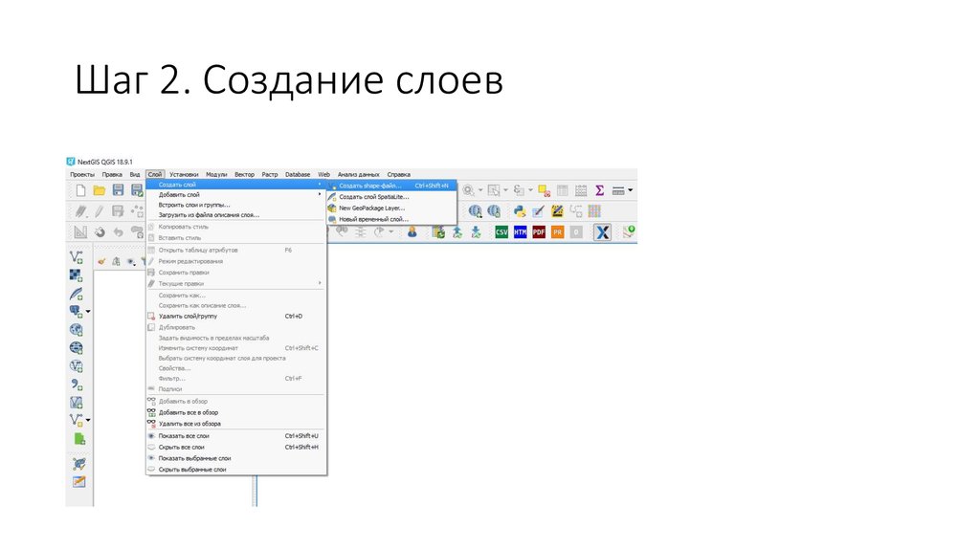Expand the 'Добавить слой' submenu

pos(236,195)
